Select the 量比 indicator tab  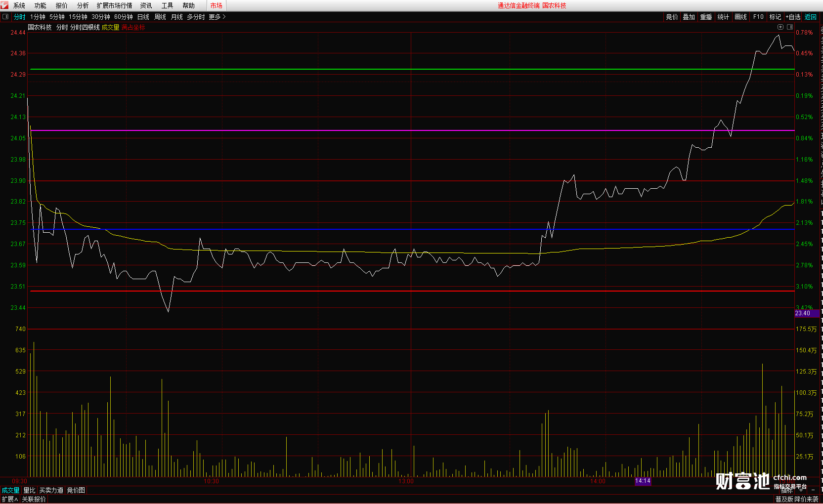(30, 490)
